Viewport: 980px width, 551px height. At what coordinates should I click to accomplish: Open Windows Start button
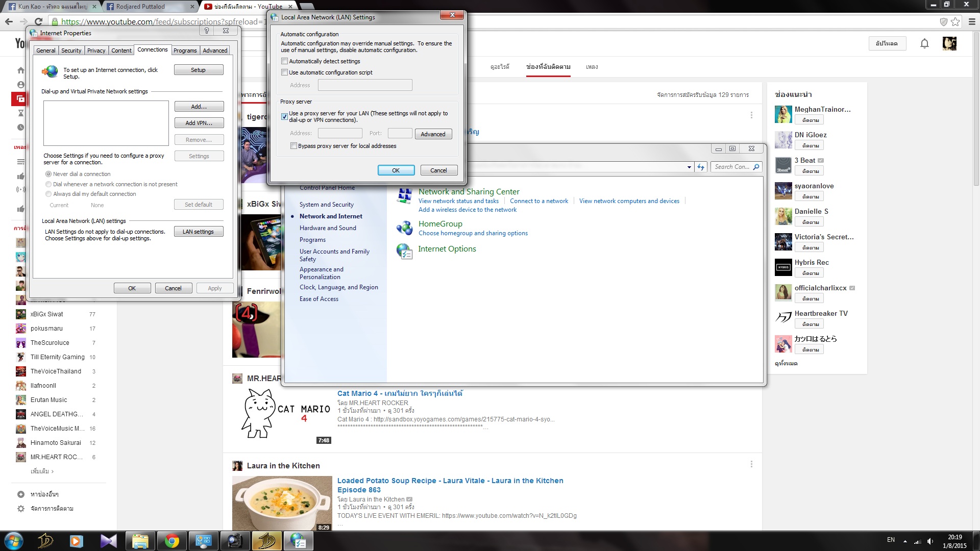click(x=14, y=541)
